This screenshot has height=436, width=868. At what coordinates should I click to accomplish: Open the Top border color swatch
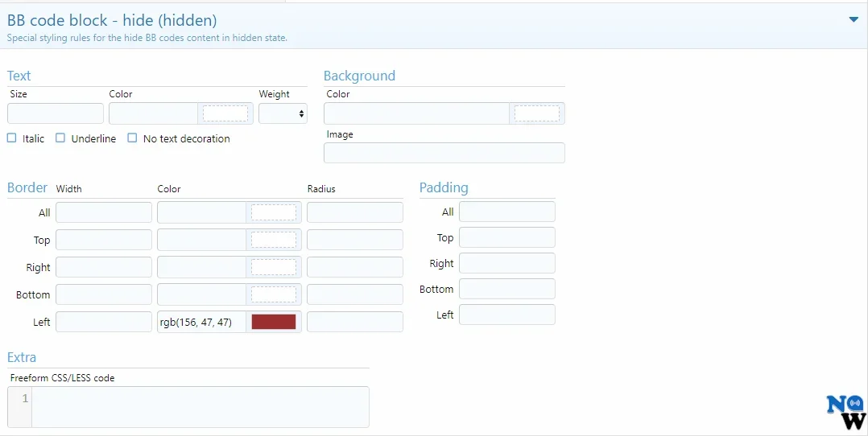274,240
